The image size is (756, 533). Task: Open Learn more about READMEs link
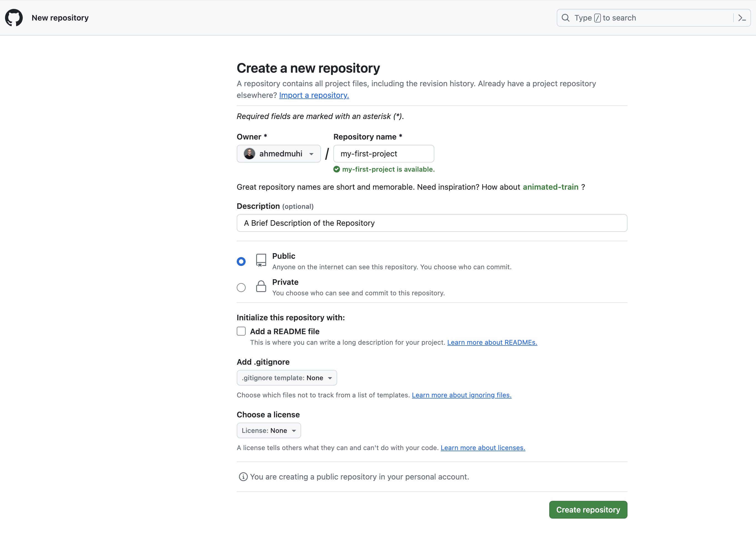pyautogui.click(x=492, y=342)
